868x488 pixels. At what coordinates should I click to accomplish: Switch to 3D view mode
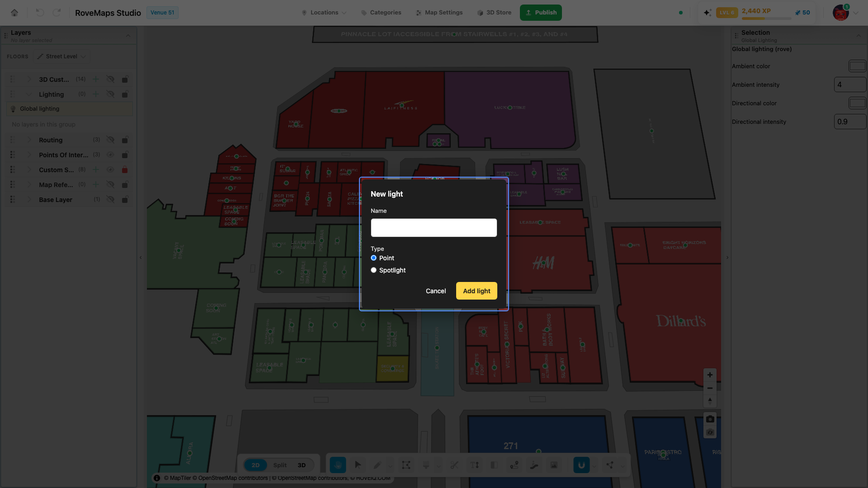(x=302, y=465)
